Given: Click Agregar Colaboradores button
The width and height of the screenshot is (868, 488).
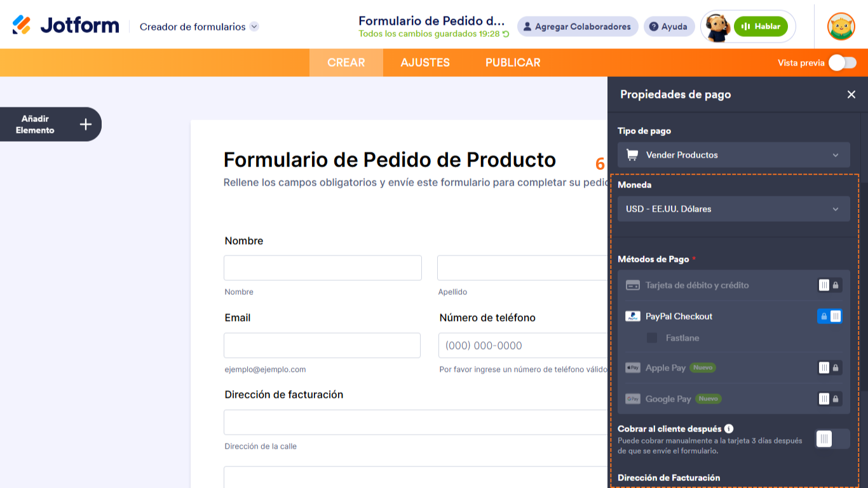Looking at the screenshot, I should pyautogui.click(x=578, y=27).
